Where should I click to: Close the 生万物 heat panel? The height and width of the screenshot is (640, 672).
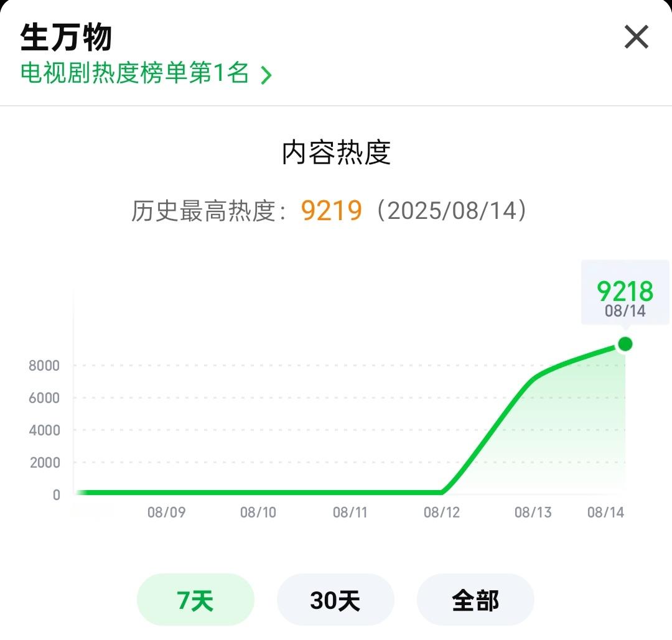(637, 37)
